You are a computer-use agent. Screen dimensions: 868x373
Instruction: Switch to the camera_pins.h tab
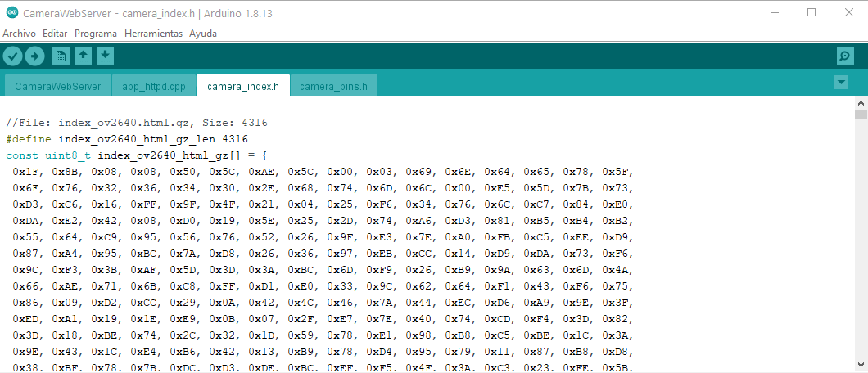point(333,86)
